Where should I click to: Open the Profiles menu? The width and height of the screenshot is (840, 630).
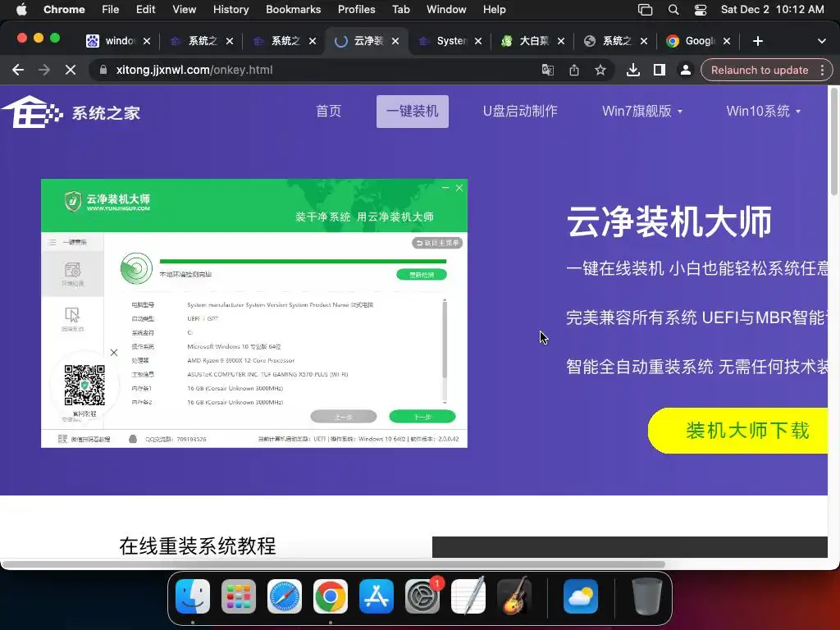356,10
